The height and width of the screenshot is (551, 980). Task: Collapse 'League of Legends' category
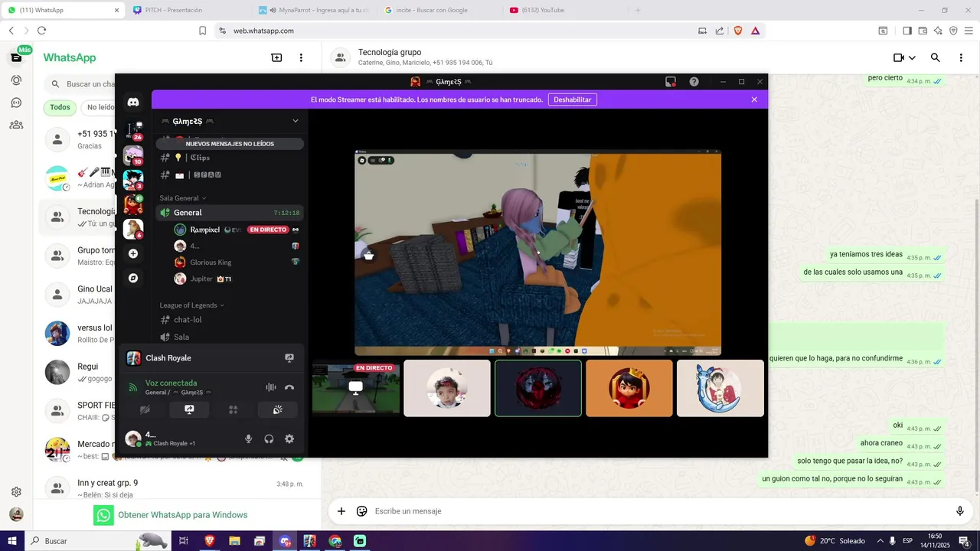pos(191,305)
